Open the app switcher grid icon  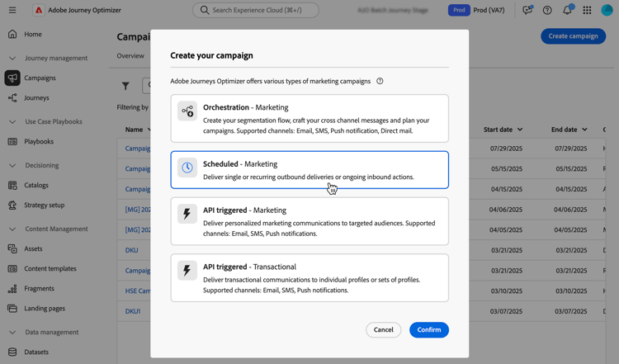click(587, 11)
